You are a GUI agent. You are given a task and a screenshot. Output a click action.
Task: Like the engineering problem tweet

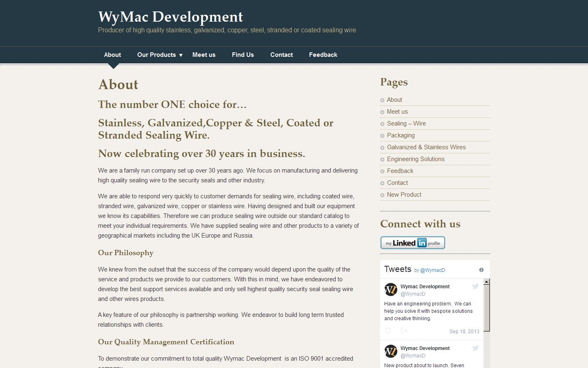click(x=388, y=330)
